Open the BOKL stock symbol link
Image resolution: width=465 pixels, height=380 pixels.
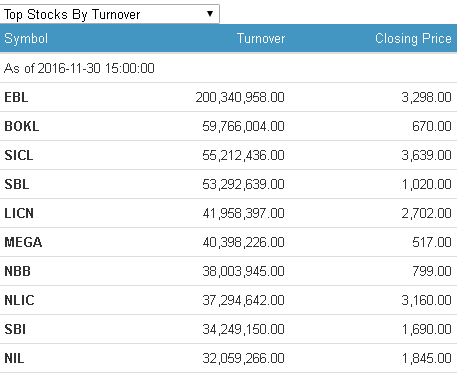pos(22,126)
